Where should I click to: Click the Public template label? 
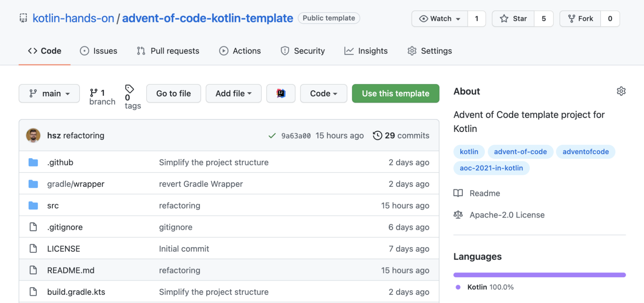point(329,18)
